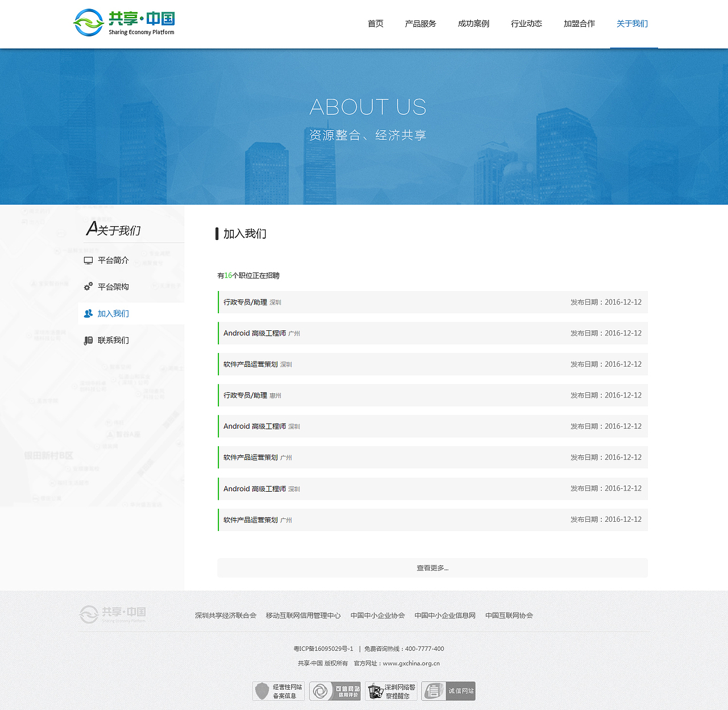Viewport: 728px width, 710px height.
Task: Open the 成功案例 navigation item
Action: [x=473, y=23]
